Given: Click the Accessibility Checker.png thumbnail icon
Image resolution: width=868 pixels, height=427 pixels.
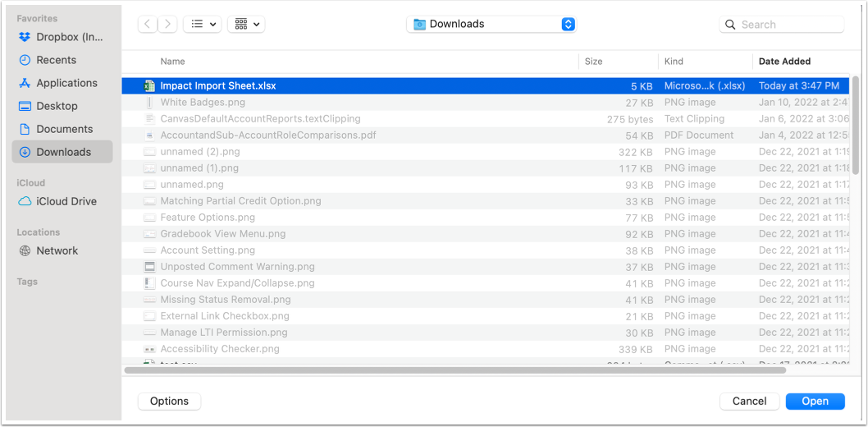Looking at the screenshot, I should pos(149,349).
